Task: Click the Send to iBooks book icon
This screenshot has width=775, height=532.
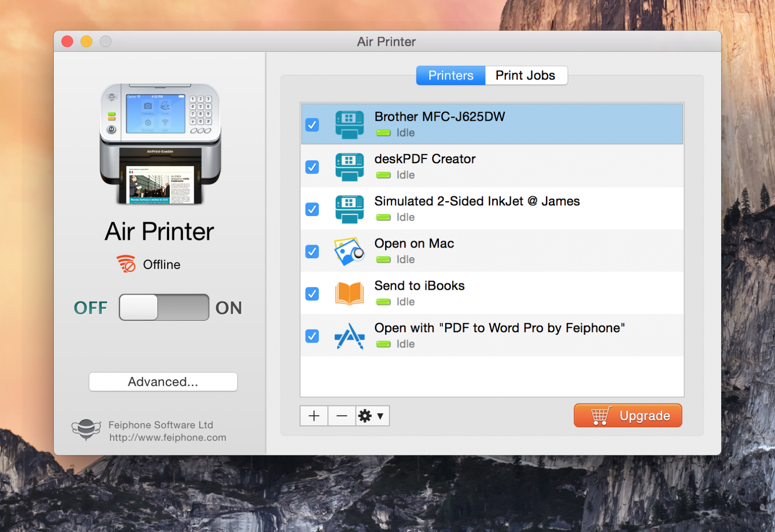Action: [x=349, y=294]
